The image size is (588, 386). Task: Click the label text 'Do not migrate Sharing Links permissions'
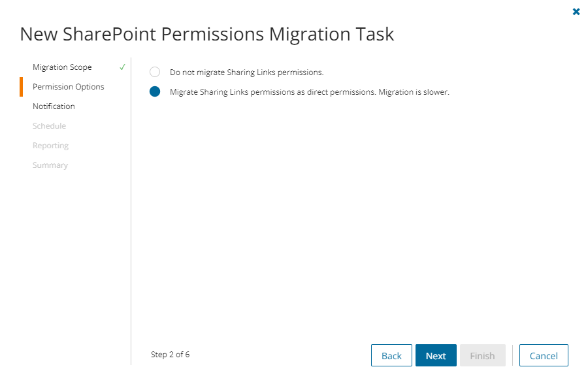[x=246, y=72]
